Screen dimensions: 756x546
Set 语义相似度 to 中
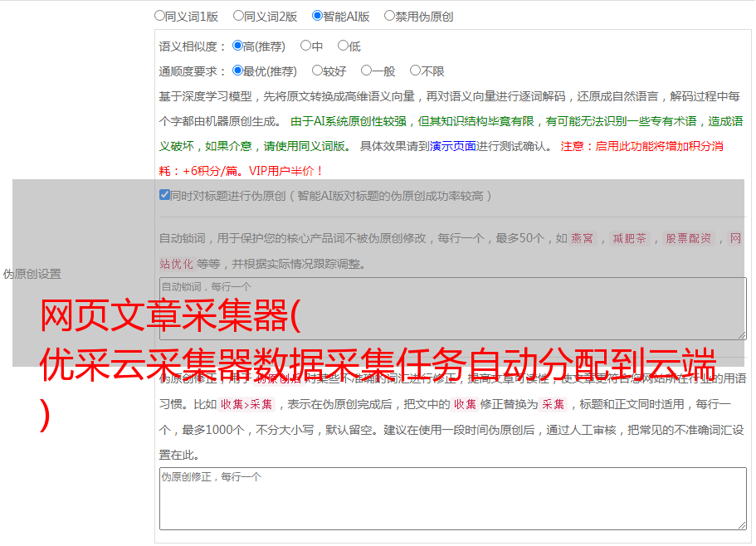tap(305, 46)
